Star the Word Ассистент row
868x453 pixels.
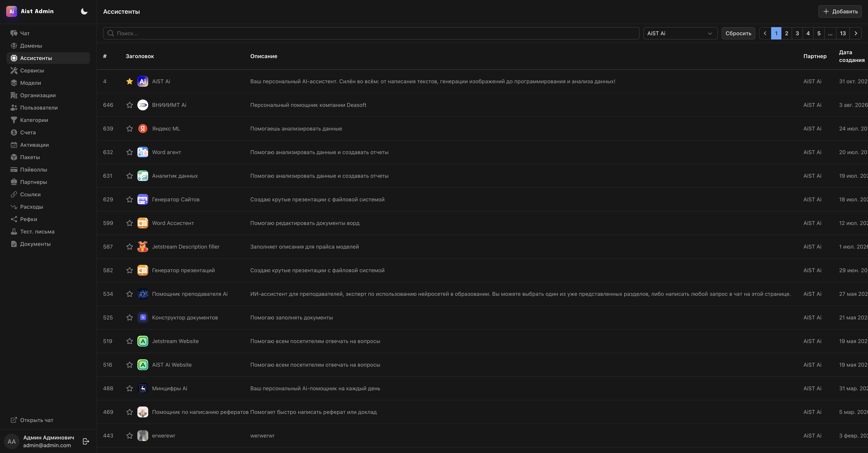[x=129, y=223]
